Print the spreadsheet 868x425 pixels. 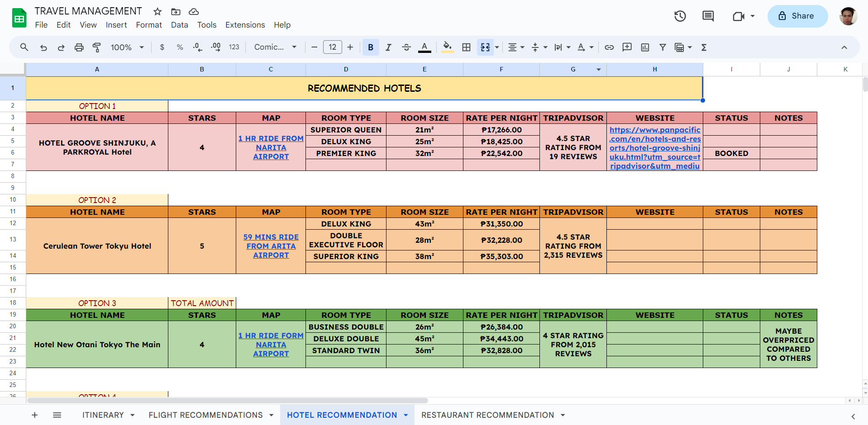[79, 47]
